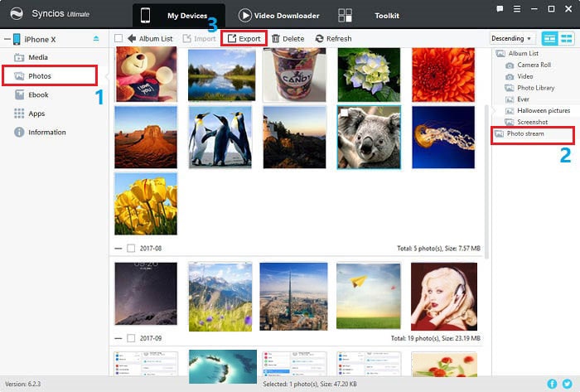
Task: Switch to grid thumbnail view icon
Action: (x=566, y=38)
